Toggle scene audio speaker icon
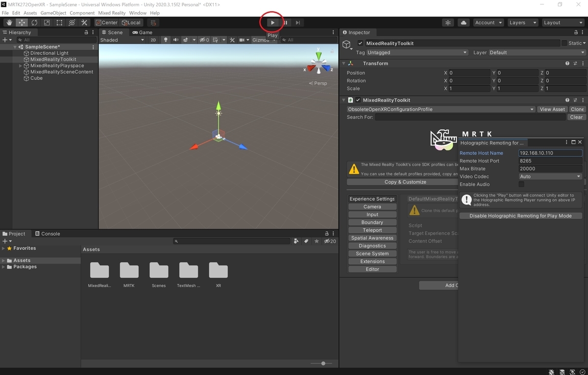The image size is (588, 375). tap(176, 40)
